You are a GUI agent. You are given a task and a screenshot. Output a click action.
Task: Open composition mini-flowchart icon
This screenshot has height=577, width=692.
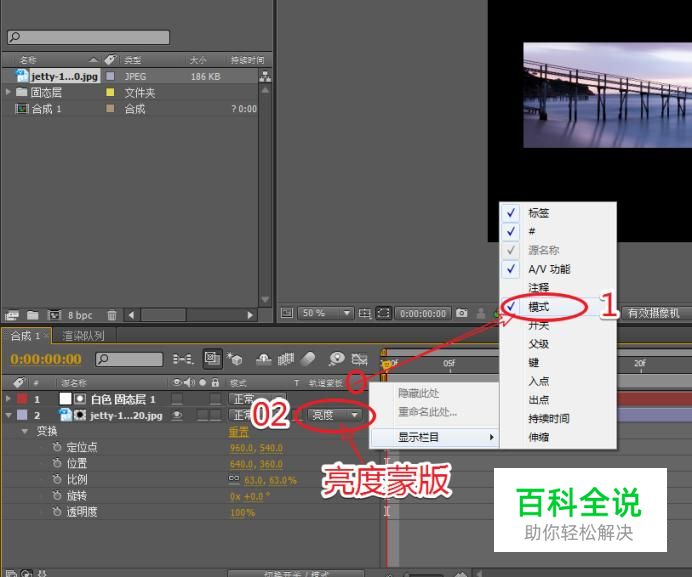click(x=183, y=359)
